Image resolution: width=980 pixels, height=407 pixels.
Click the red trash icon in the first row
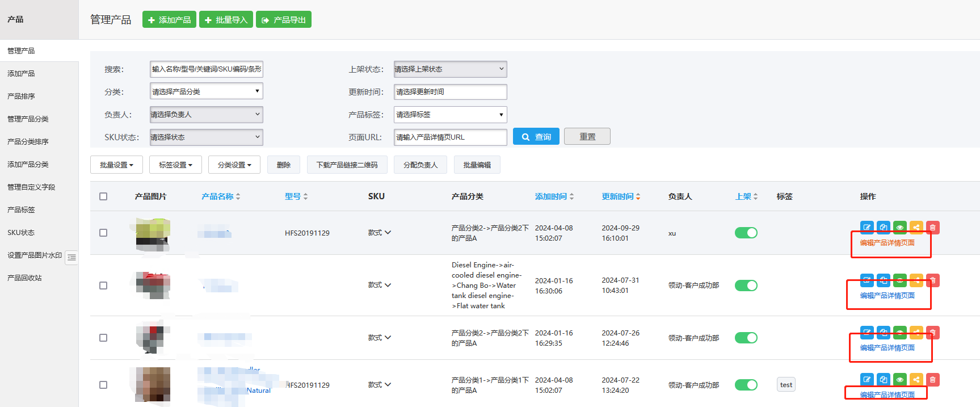click(932, 228)
